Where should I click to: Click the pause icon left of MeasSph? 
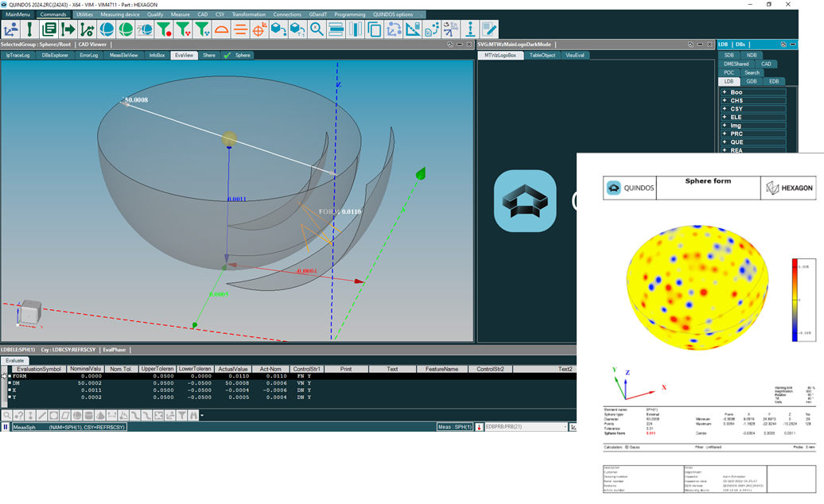[6, 427]
